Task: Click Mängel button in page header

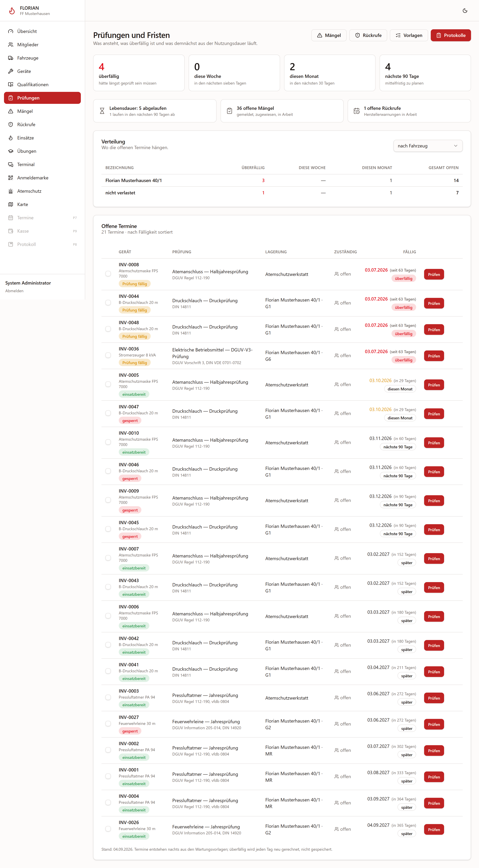Action: click(x=329, y=35)
